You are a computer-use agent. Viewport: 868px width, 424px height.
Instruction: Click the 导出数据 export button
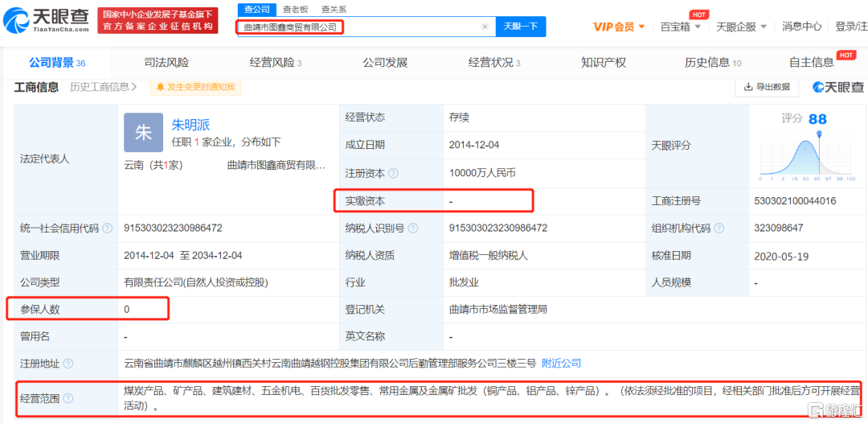click(x=767, y=86)
